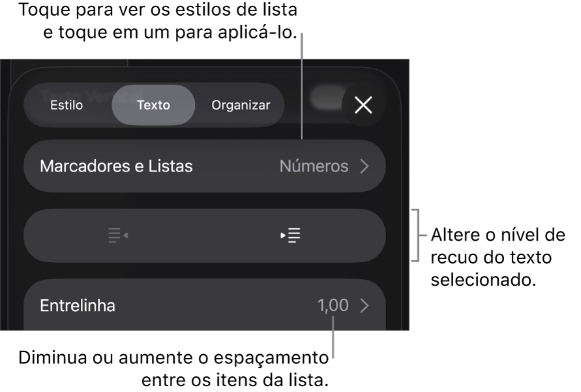581x392 pixels.
Task: Close the format panel with the X
Action: [363, 103]
